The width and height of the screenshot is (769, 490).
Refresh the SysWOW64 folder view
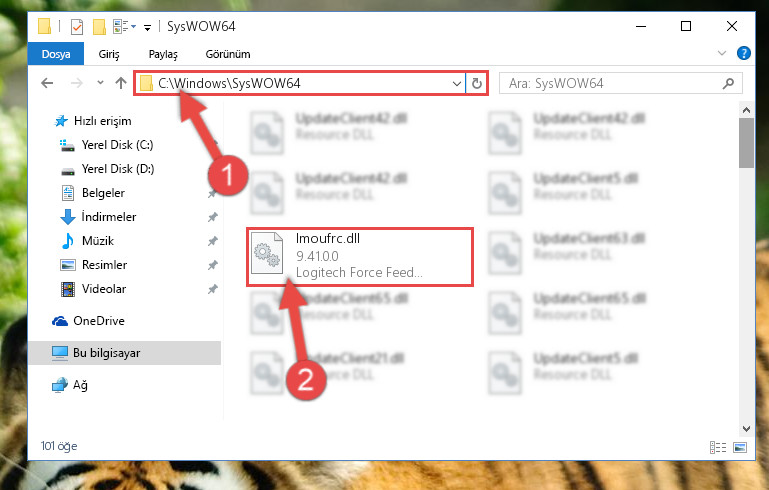[476, 83]
